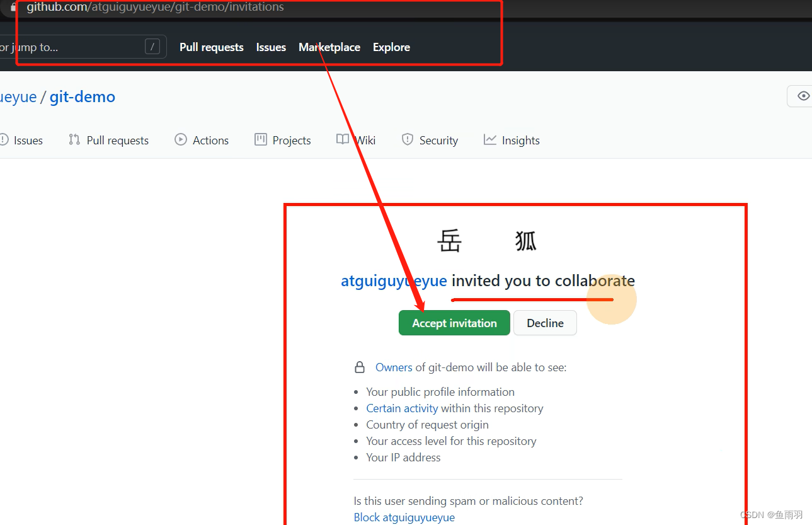Click the Insights graph icon
This screenshot has width=812, height=525.
pyautogui.click(x=490, y=140)
